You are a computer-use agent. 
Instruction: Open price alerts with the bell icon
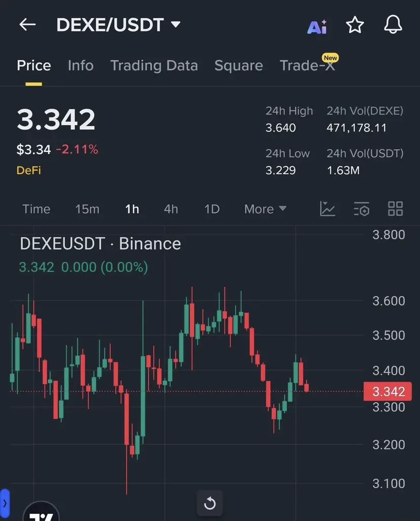pos(393,25)
